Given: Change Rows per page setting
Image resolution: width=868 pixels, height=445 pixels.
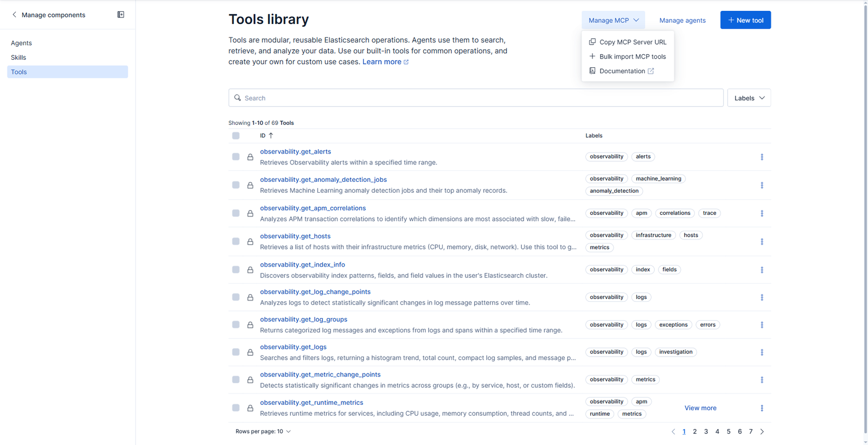Looking at the screenshot, I should tap(263, 431).
